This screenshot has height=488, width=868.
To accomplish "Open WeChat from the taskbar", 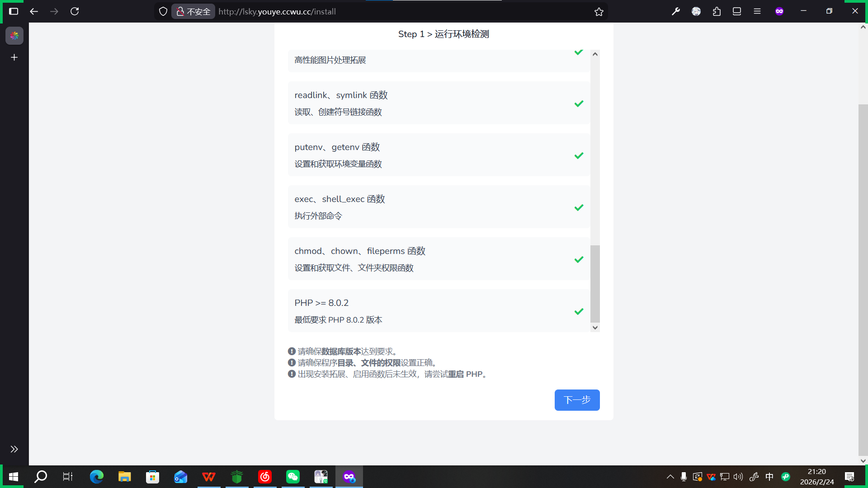I will (293, 477).
